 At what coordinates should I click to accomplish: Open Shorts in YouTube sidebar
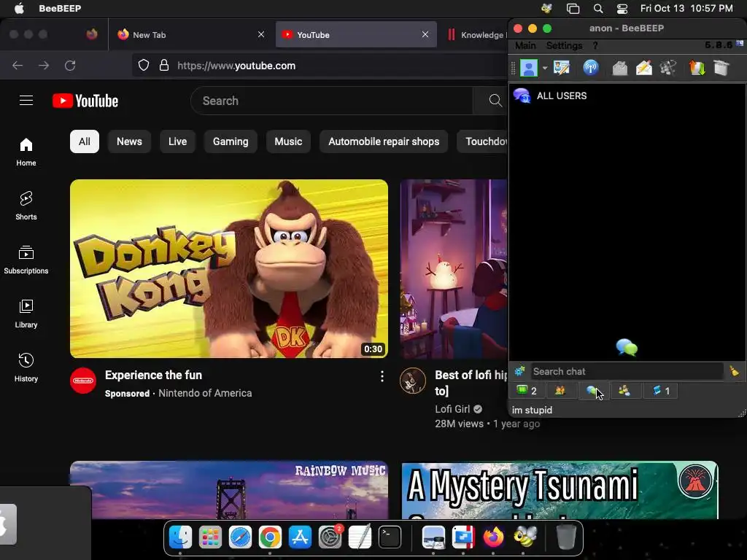(x=26, y=206)
